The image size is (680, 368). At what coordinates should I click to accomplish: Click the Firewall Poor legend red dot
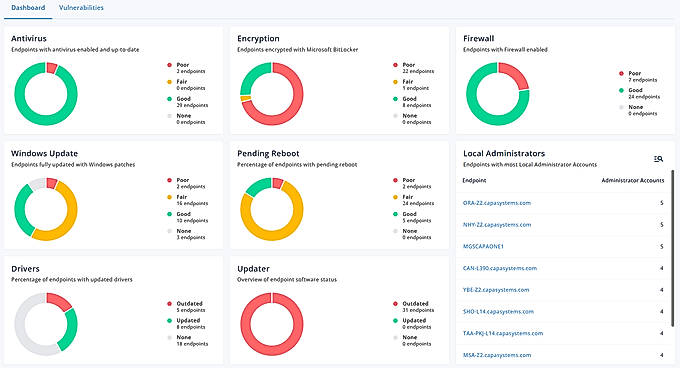coord(621,74)
